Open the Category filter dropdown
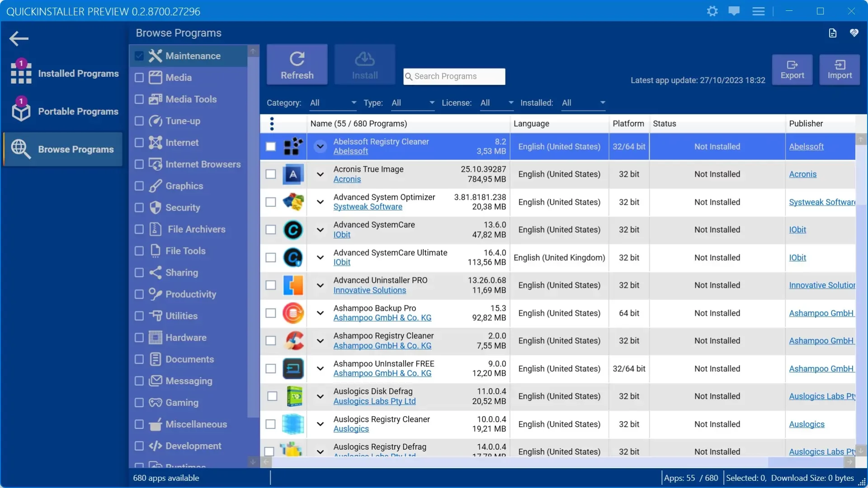The width and height of the screenshot is (868, 488). pyautogui.click(x=333, y=103)
